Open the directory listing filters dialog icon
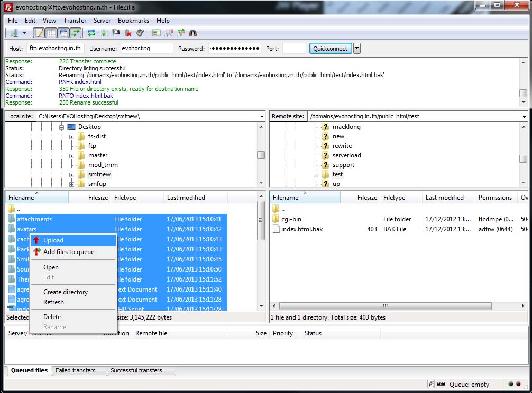 [x=157, y=33]
